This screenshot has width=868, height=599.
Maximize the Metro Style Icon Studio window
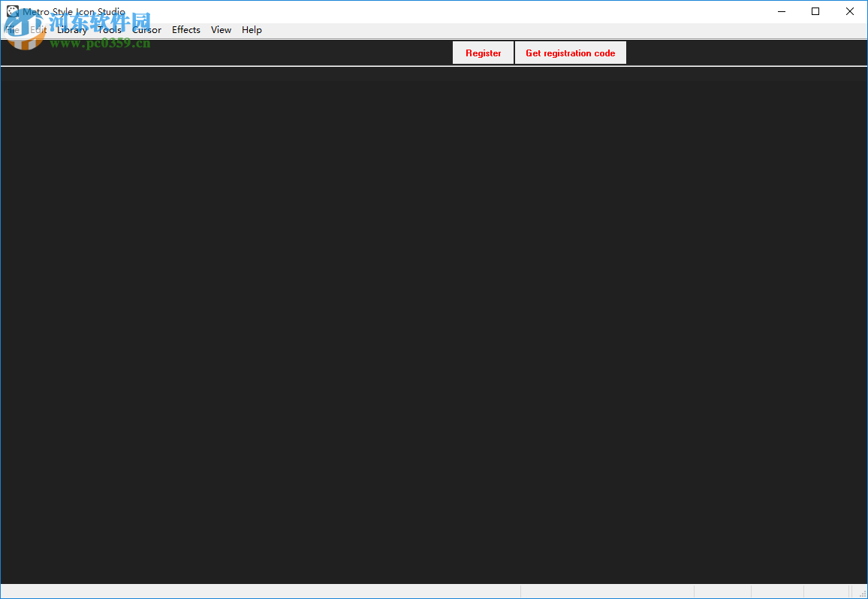tap(815, 11)
